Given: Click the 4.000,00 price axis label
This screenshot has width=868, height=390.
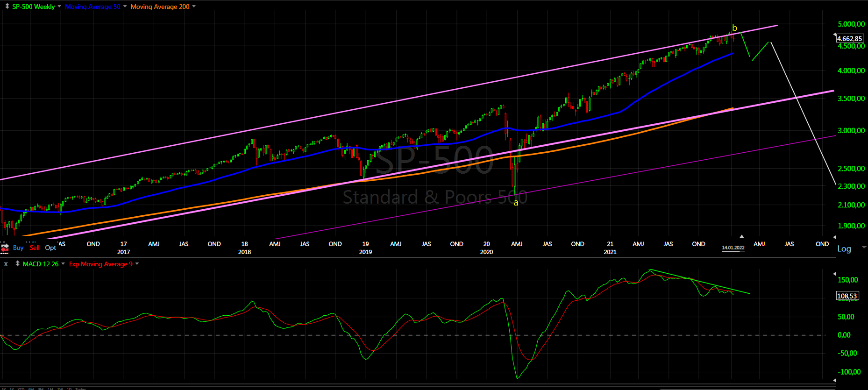Looking at the screenshot, I should click(851, 71).
